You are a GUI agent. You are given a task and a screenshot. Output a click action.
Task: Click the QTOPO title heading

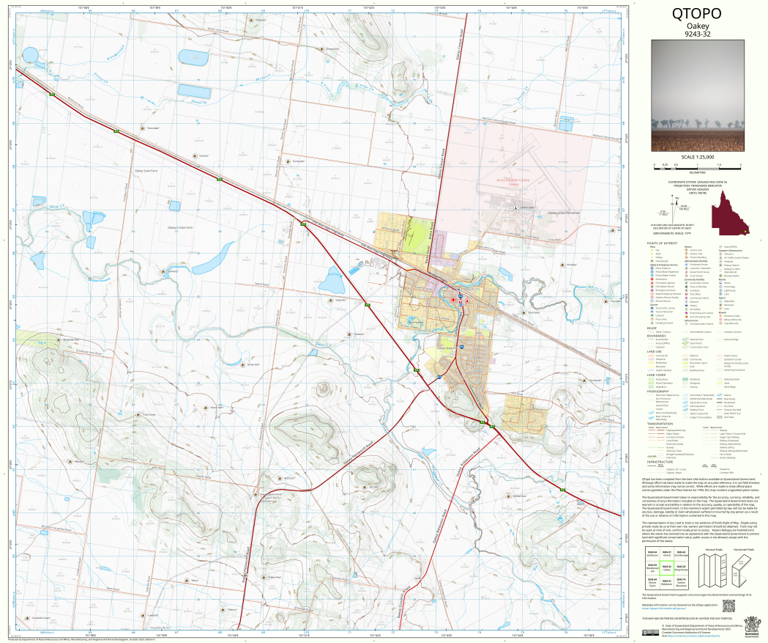[x=696, y=14]
